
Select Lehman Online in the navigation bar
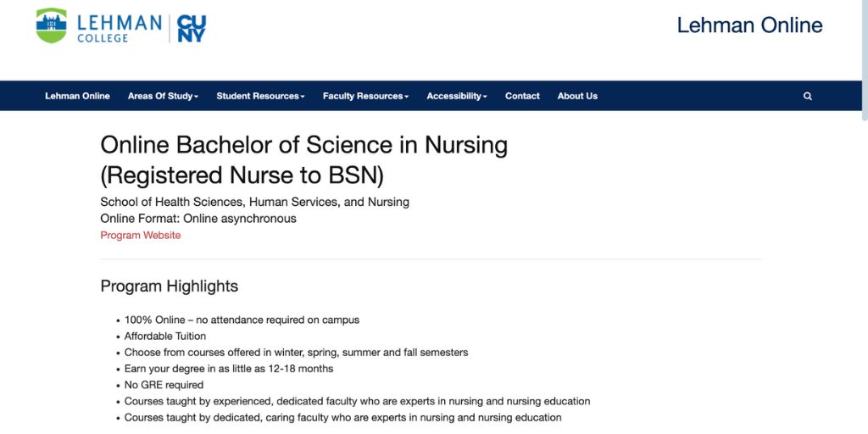coord(77,97)
